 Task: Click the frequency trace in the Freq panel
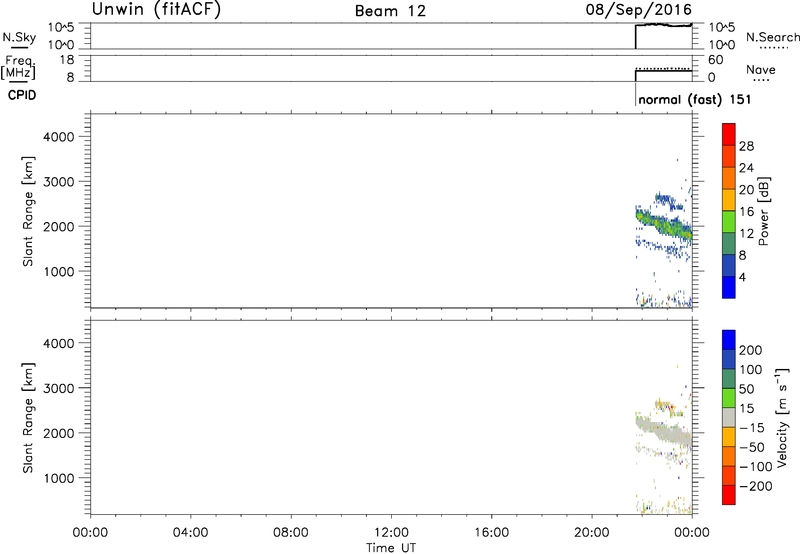663,70
